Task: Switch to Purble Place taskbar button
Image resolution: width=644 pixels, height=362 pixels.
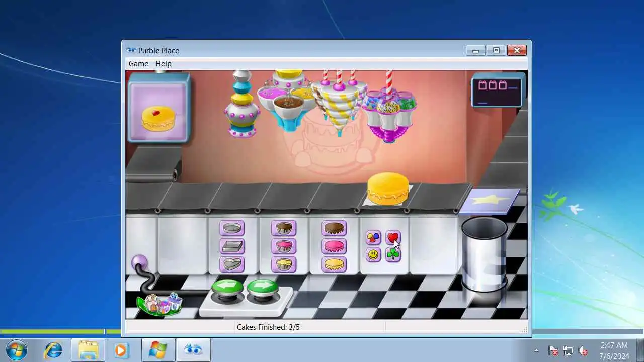Action: (x=194, y=350)
